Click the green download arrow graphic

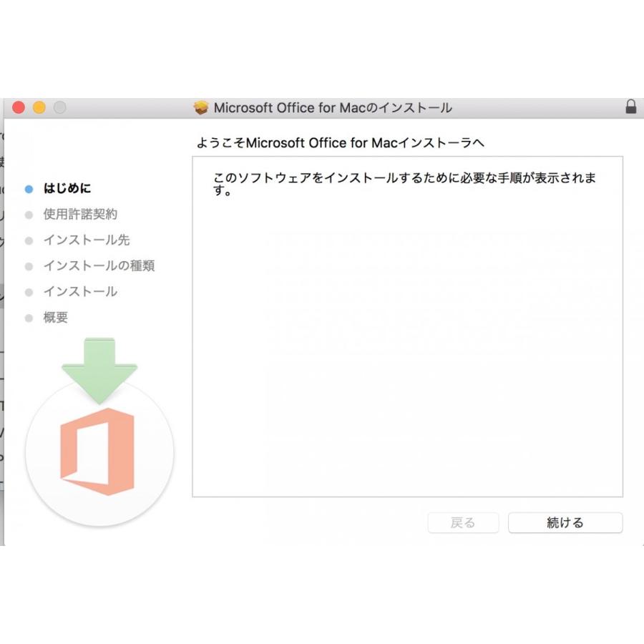point(99,371)
